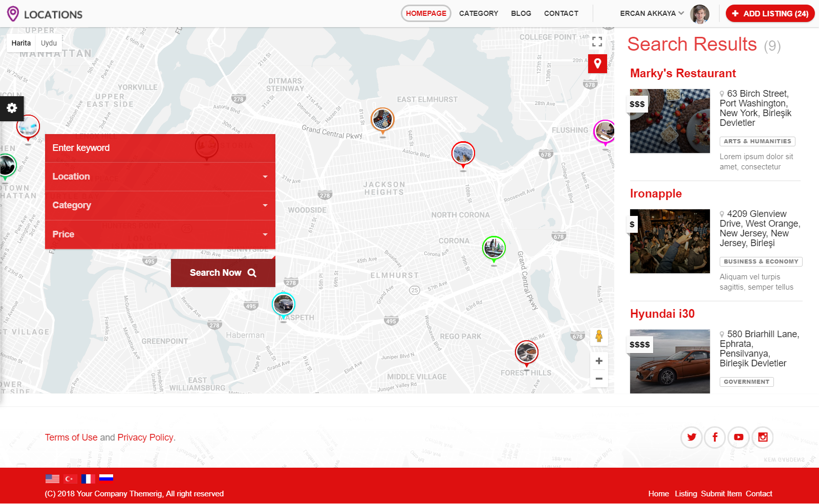Click the red geolocation pin button
Image resolution: width=819 pixels, height=504 pixels.
click(597, 63)
